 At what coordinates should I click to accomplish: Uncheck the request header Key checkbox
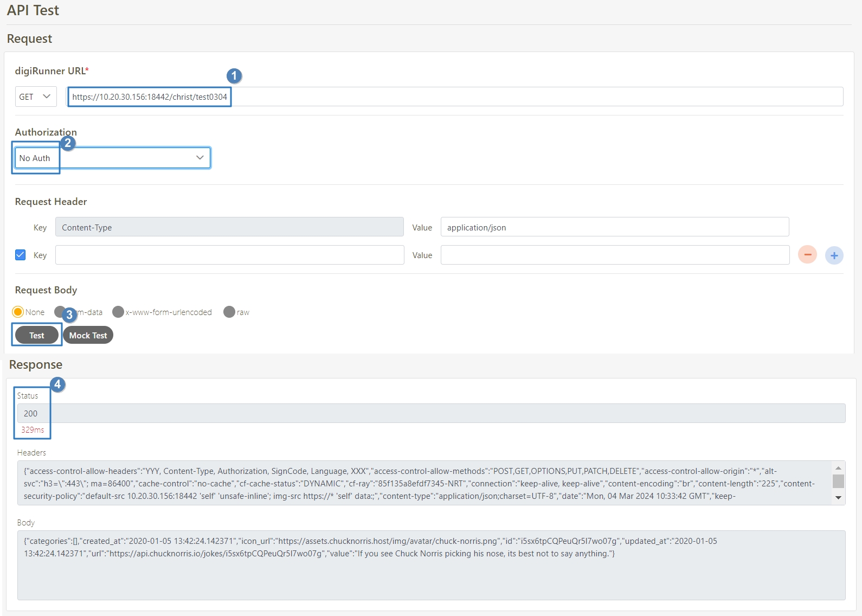(21, 255)
